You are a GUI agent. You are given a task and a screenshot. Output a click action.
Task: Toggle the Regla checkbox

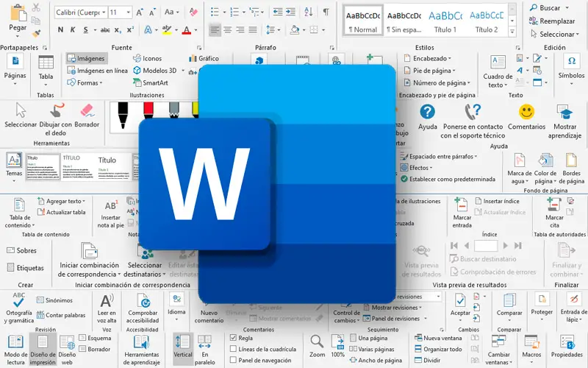tap(233, 338)
